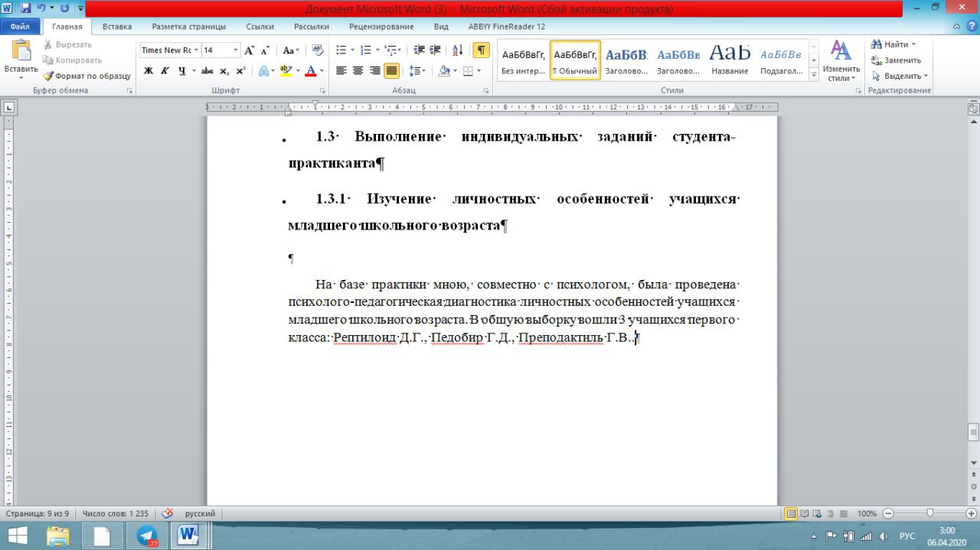Click the grow font size icon
The height and width of the screenshot is (550, 980).
[249, 50]
